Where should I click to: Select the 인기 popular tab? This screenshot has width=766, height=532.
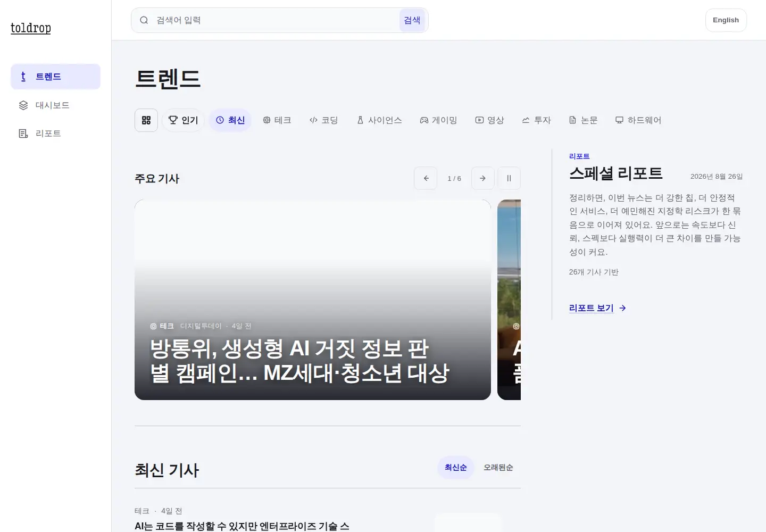pos(183,120)
